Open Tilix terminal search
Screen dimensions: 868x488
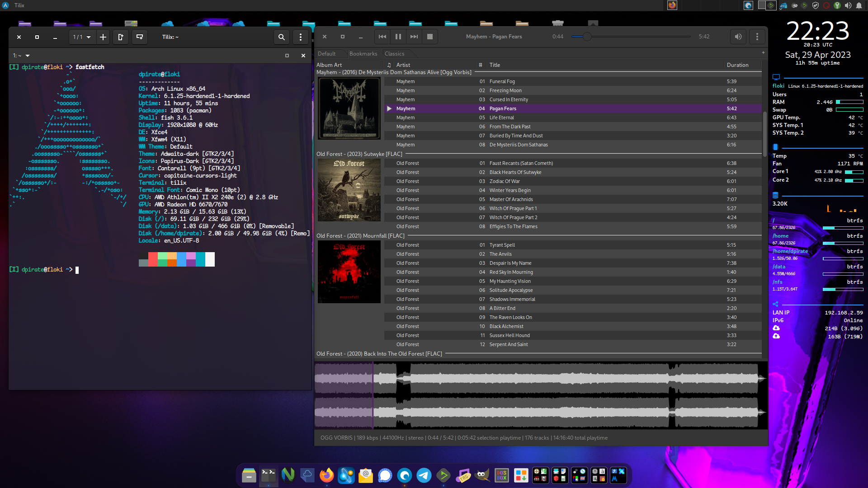[x=282, y=37]
